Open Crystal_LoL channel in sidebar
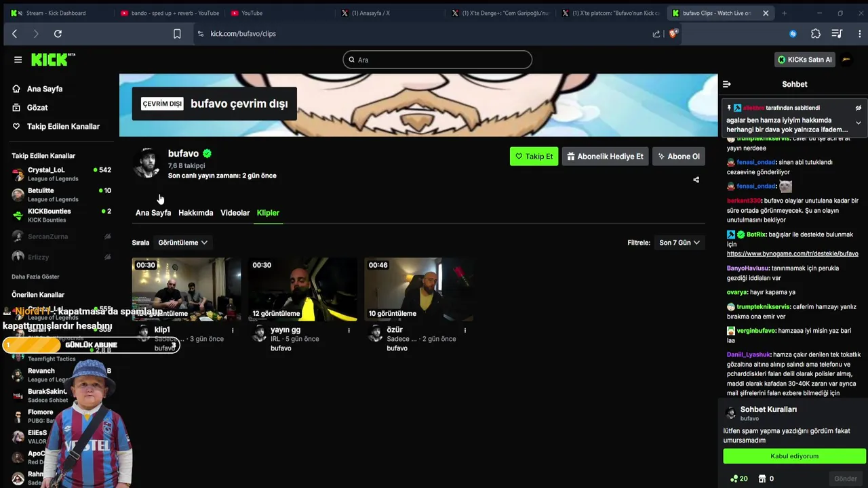This screenshot has height=488, width=868. pos(61,174)
